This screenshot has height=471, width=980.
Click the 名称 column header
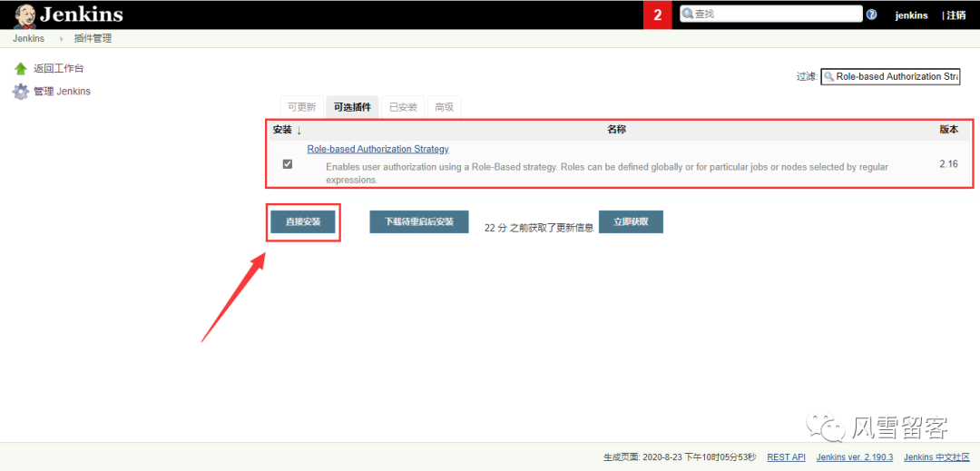(616, 130)
